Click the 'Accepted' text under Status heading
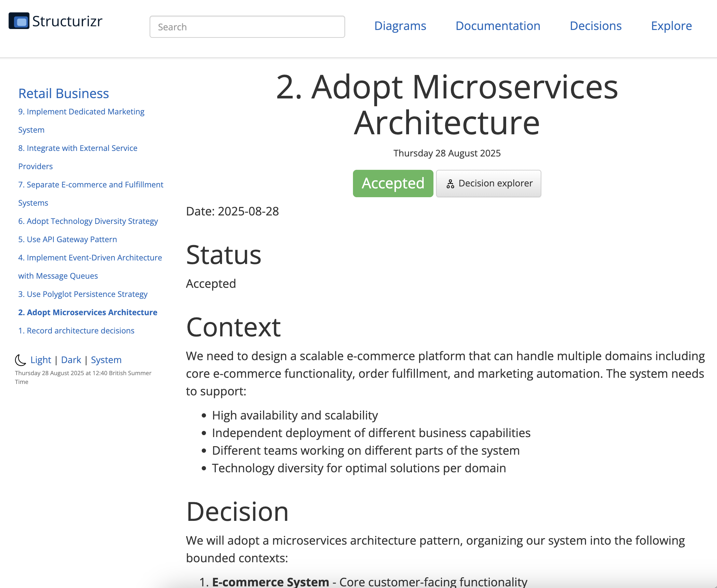The width and height of the screenshot is (717, 588). pyautogui.click(x=211, y=284)
